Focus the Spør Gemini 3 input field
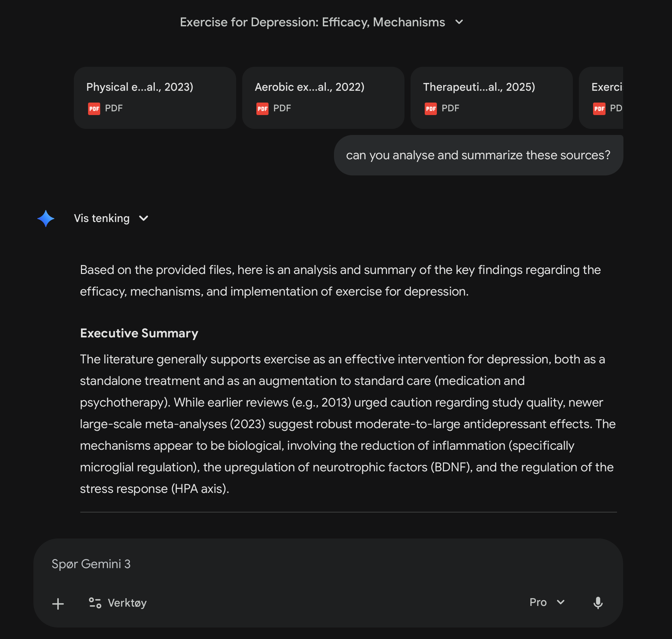The height and width of the screenshot is (639, 672). pyautogui.click(x=328, y=564)
